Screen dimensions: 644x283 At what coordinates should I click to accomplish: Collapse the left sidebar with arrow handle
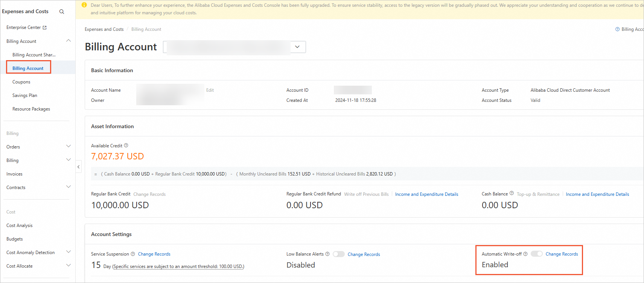point(78,166)
